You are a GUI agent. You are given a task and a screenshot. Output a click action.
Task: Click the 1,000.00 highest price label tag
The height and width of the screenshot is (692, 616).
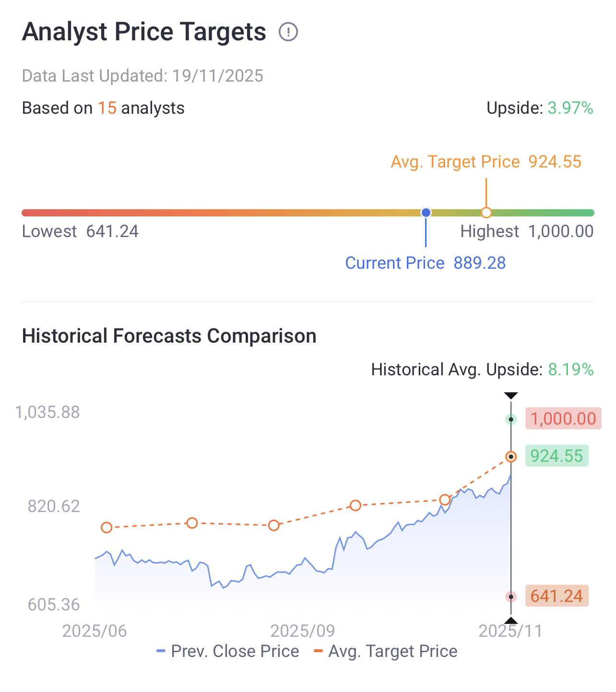563,418
